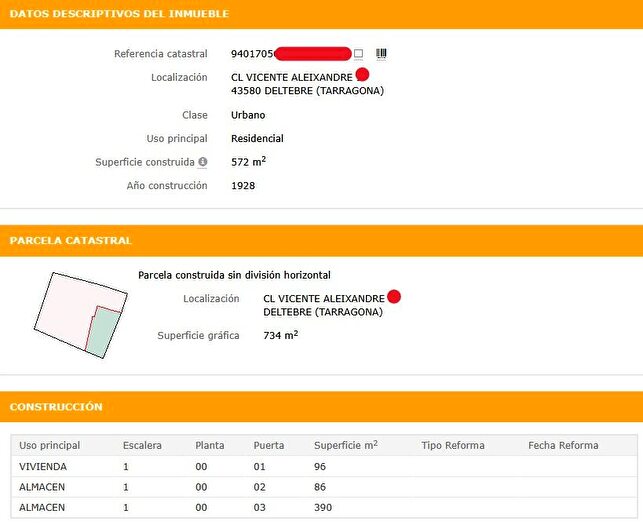643x525 pixels.
Task: Click the 'Referencia catastral' label
Action: 161,54
